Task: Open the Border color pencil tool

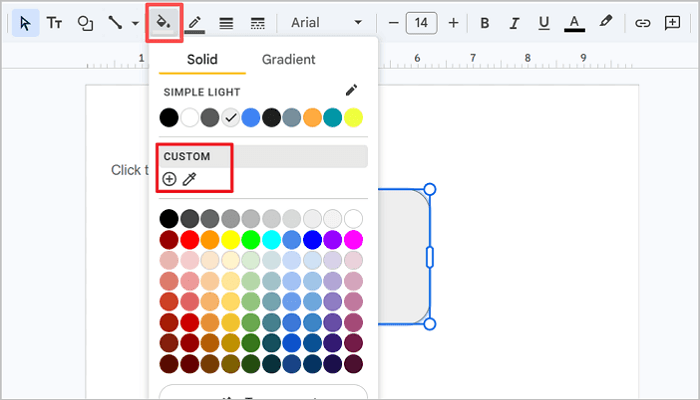Action: point(195,23)
